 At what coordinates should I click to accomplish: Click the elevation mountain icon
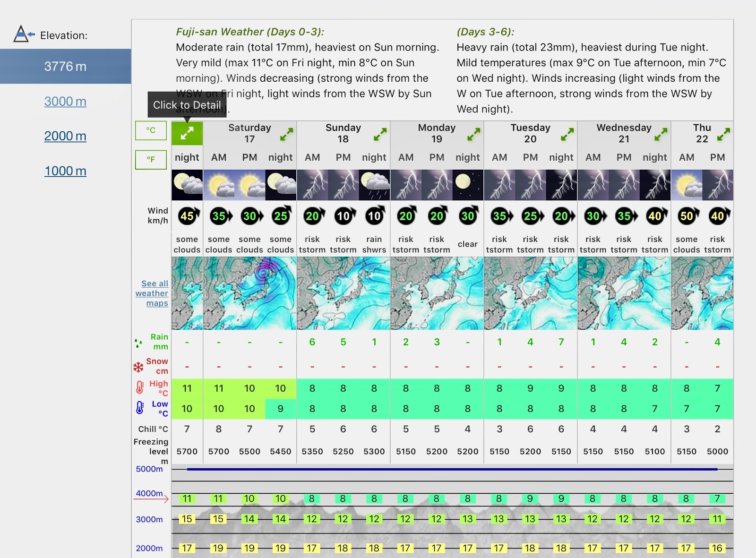tap(24, 34)
